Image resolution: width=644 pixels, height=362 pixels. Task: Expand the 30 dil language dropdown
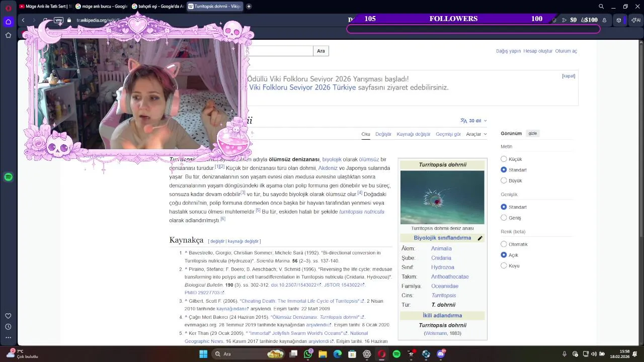pyautogui.click(x=473, y=121)
